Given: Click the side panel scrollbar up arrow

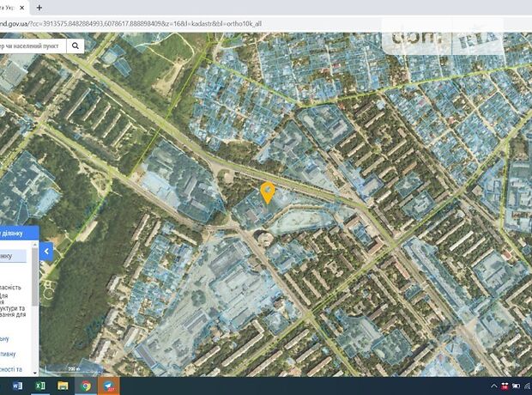Looking at the screenshot, I should click(35, 245).
